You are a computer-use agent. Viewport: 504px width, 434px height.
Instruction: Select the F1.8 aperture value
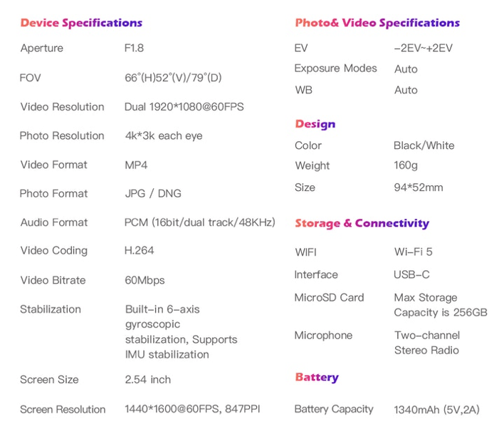tap(135, 48)
